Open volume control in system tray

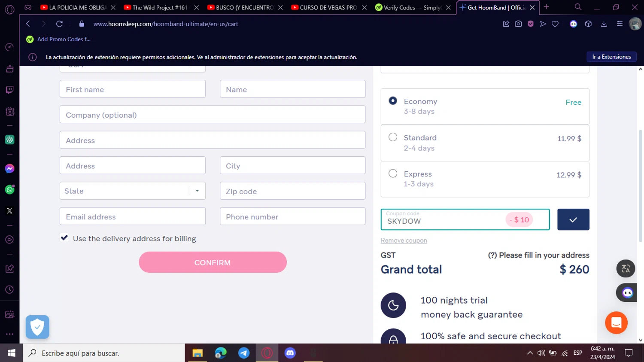coord(541,353)
